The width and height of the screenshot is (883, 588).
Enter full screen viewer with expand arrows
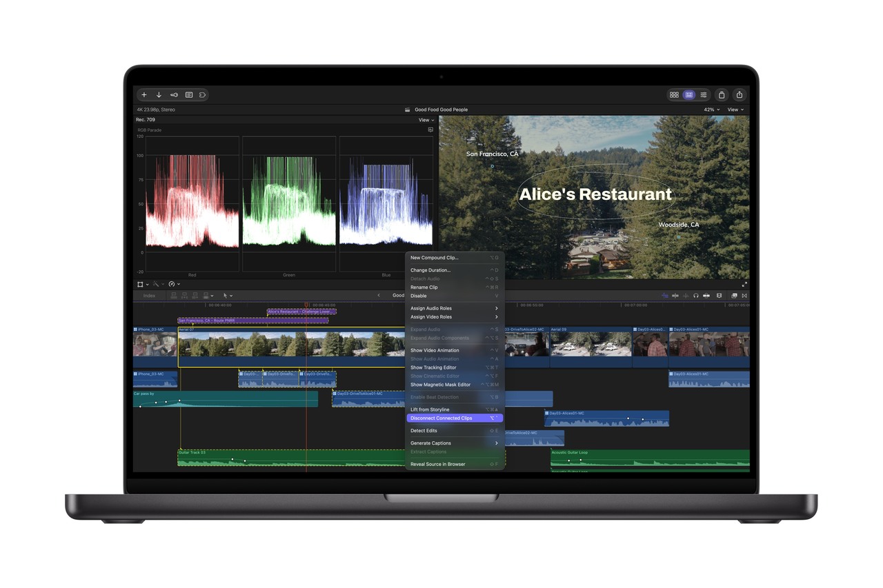pos(744,284)
